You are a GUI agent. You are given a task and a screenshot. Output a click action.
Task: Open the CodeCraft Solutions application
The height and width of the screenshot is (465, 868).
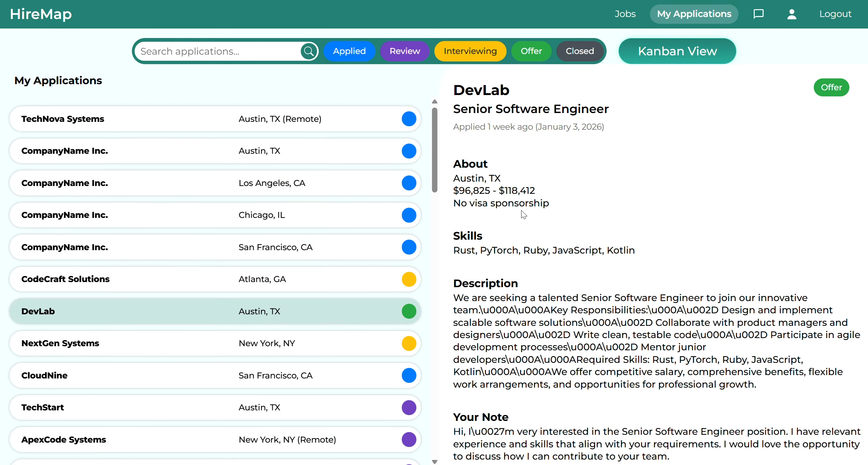(215, 279)
